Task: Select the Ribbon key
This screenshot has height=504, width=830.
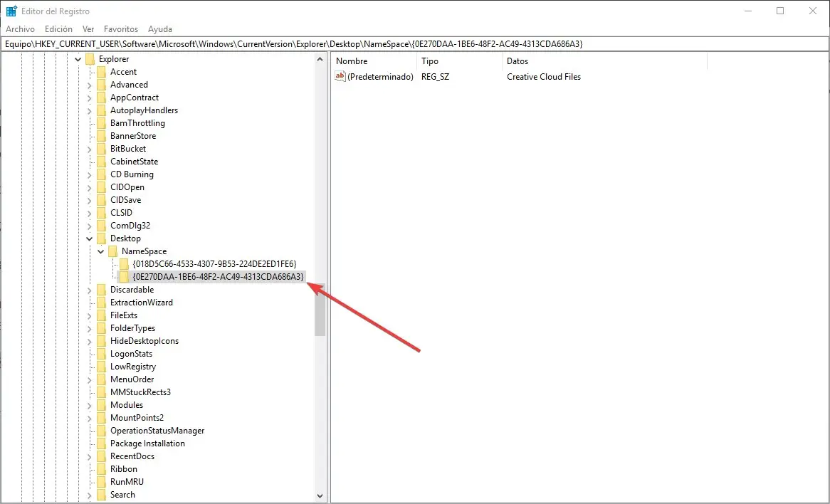Action: click(124, 469)
